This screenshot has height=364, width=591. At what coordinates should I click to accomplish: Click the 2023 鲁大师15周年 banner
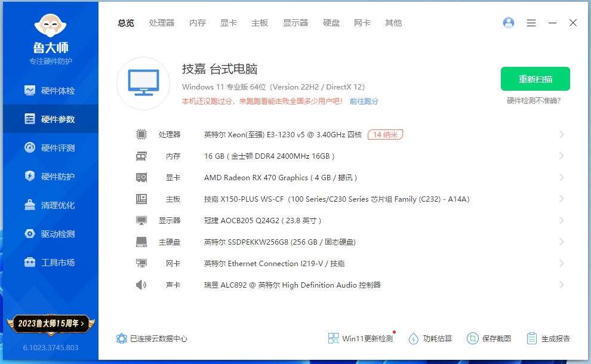pyautogui.click(x=50, y=323)
